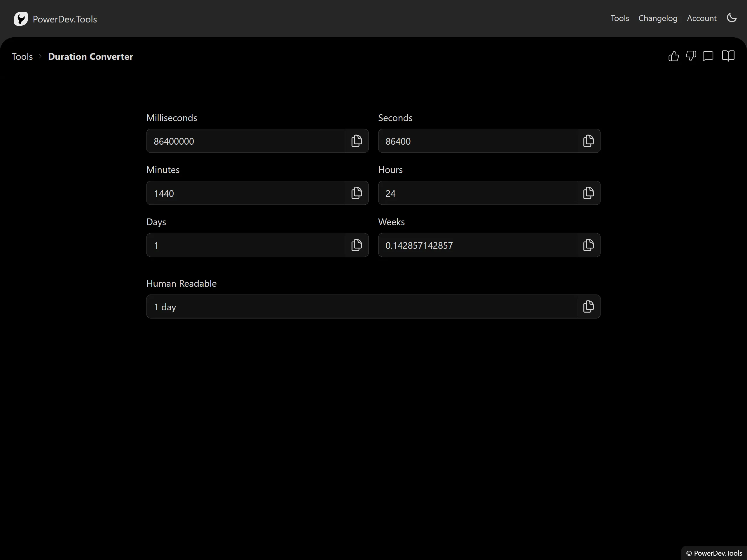Copy the Days value
The image size is (747, 560).
tap(357, 245)
